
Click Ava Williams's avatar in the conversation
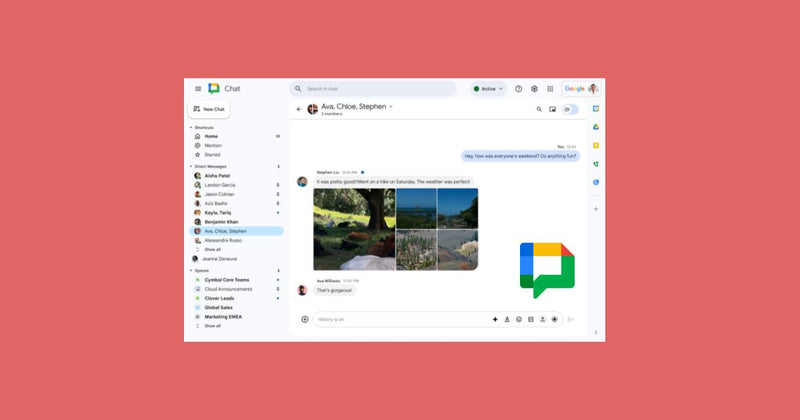point(303,290)
